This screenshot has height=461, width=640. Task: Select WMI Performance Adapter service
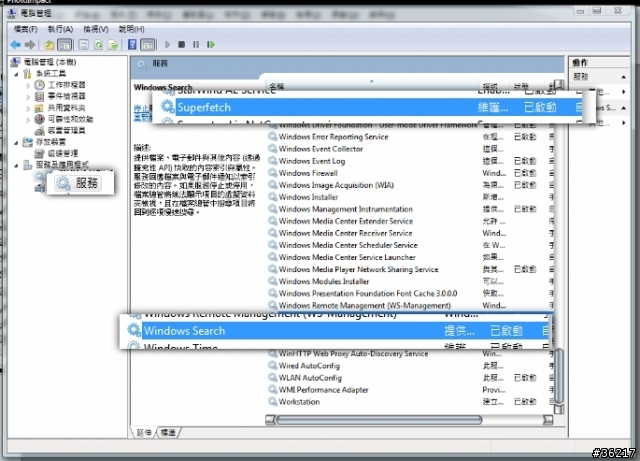coord(410,390)
